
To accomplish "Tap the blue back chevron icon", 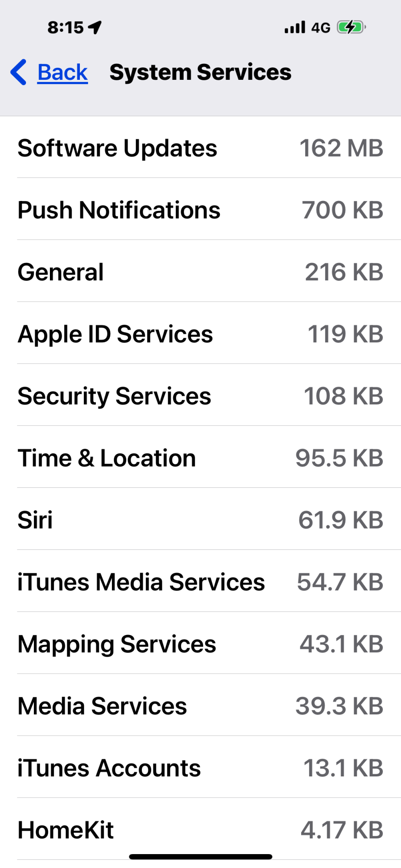I will click(x=19, y=72).
